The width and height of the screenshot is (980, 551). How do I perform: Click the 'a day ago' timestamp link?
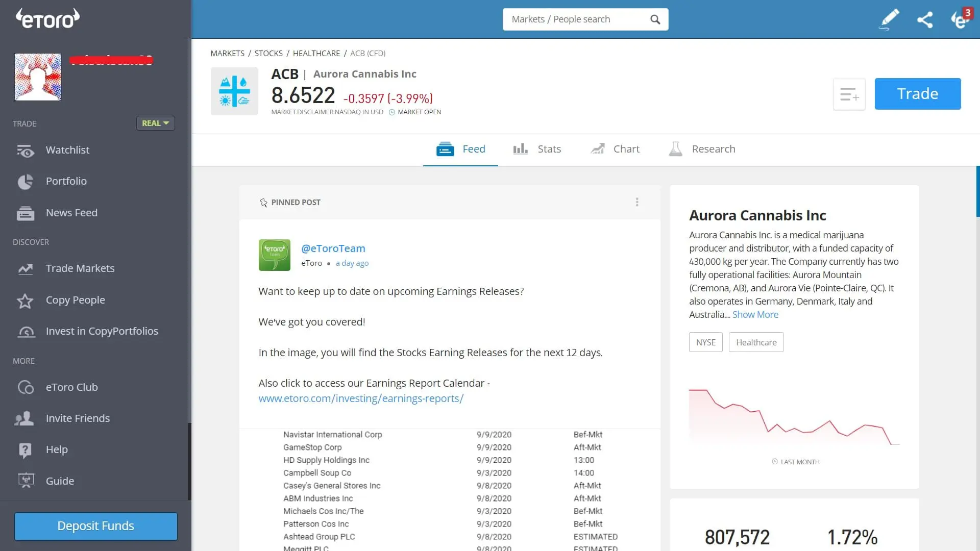[352, 263]
